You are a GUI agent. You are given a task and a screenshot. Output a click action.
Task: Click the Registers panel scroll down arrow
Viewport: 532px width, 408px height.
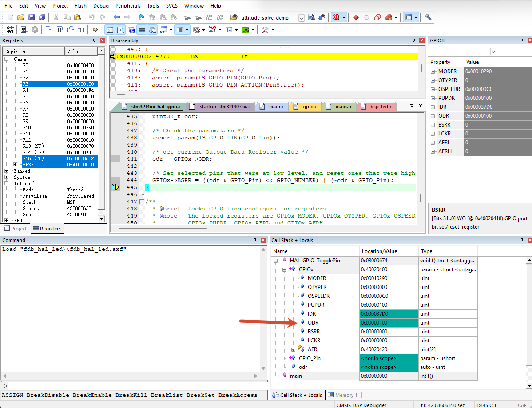coord(101,219)
